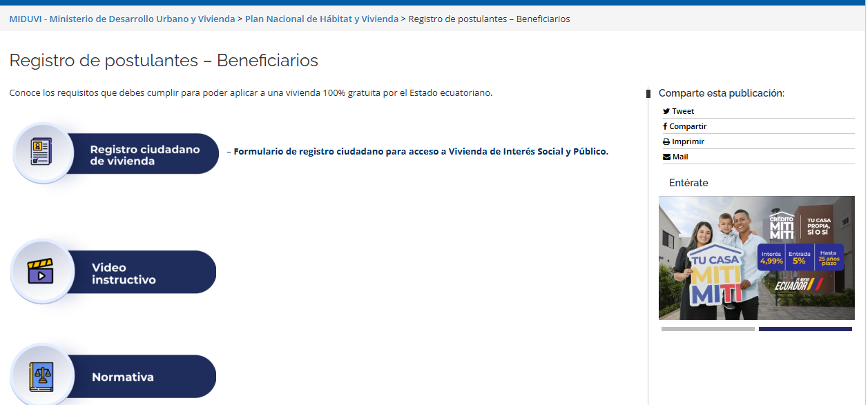Open the 'Registro ciudadano de vivienda' banner button
The height and width of the screenshot is (405, 868).
(x=145, y=155)
